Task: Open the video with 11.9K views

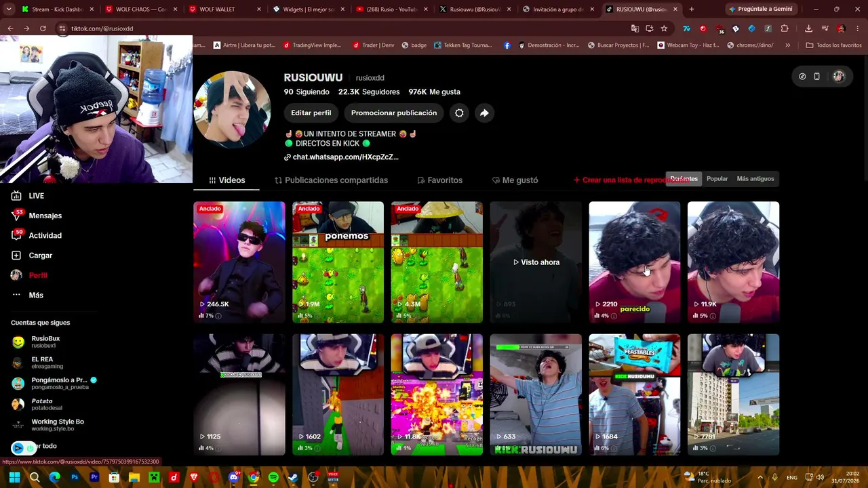Action: (x=733, y=262)
